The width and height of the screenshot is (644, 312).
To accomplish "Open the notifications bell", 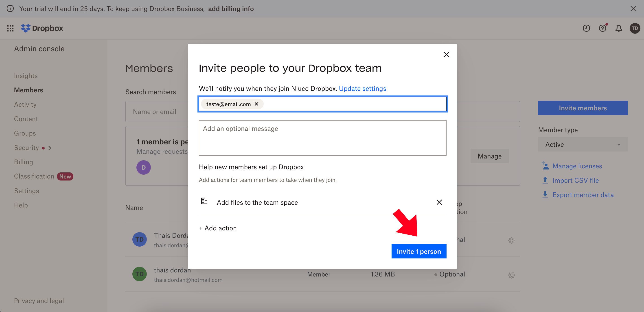I will pyautogui.click(x=618, y=28).
